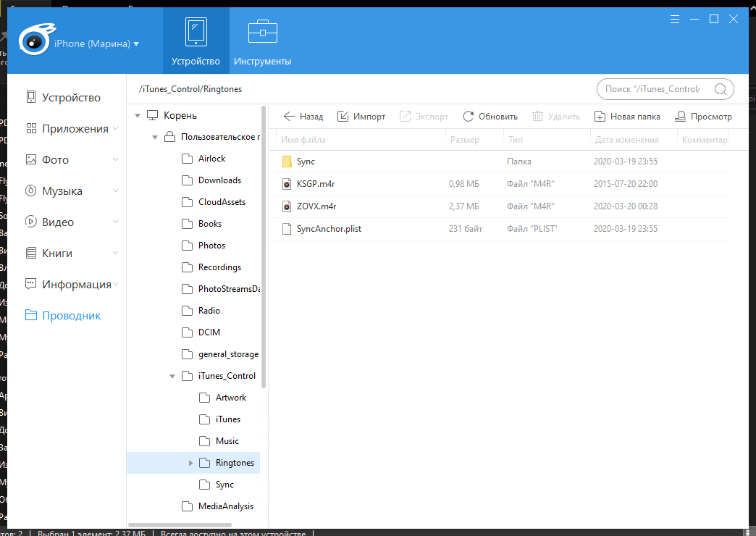Sort files by the Размер column header
Image resolution: width=756 pixels, height=536 pixels.
pyautogui.click(x=464, y=140)
